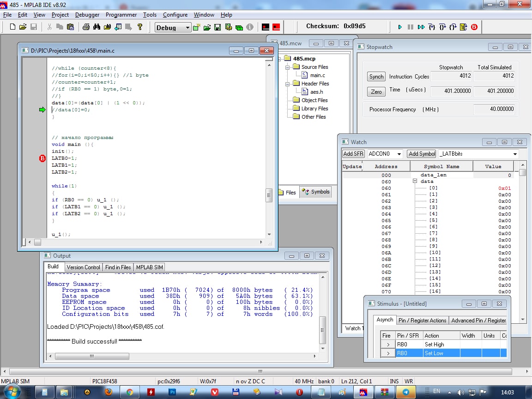532x399 pixels.
Task: Collapse the 485.mcp project tree node
Action: pyautogui.click(x=280, y=59)
